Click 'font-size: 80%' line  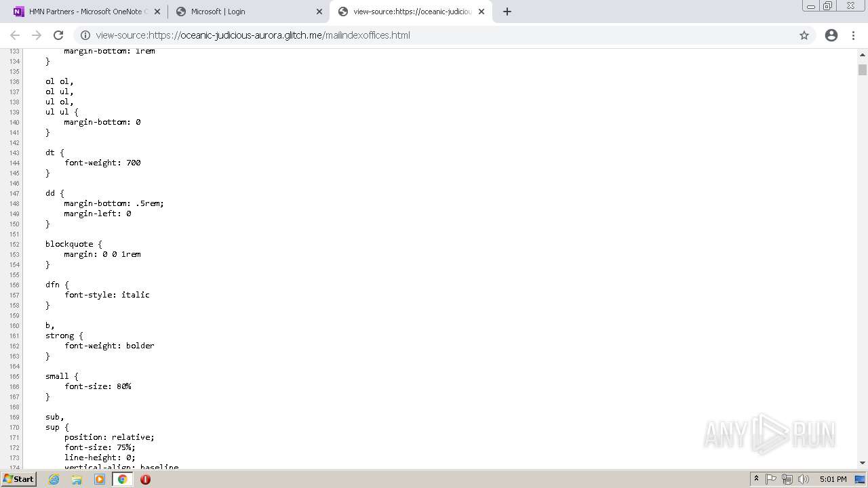pyautogui.click(x=98, y=386)
